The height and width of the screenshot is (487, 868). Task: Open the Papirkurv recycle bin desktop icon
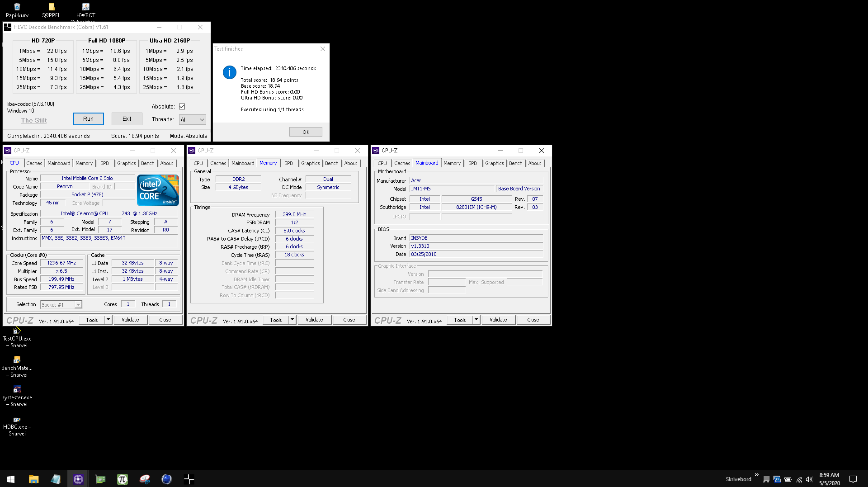pos(17,10)
